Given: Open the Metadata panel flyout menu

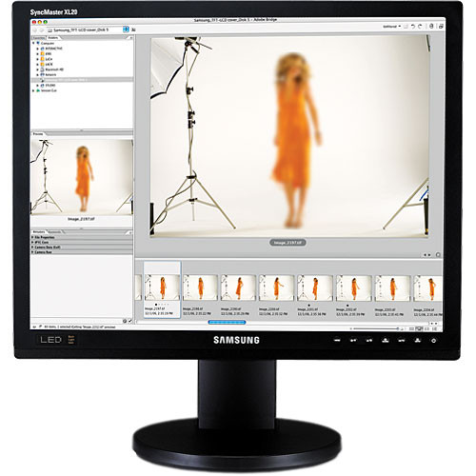Looking at the screenshot, I should click(129, 232).
